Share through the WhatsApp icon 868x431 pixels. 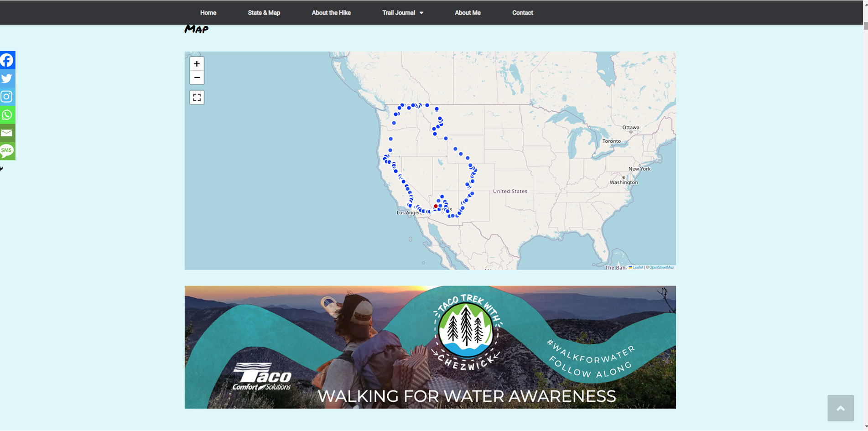click(x=7, y=115)
